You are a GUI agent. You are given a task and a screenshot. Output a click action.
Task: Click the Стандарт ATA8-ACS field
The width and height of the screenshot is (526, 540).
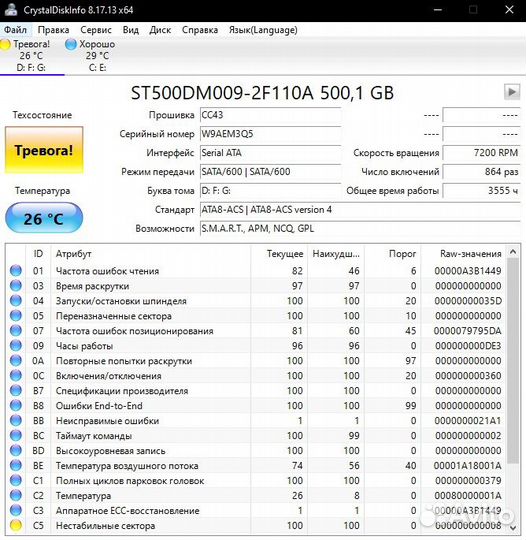(360, 210)
